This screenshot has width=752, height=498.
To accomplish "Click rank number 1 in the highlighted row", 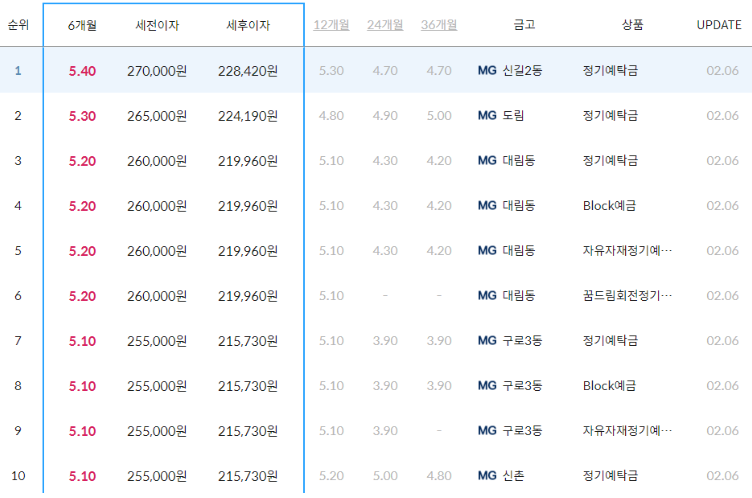I will pos(18,71).
